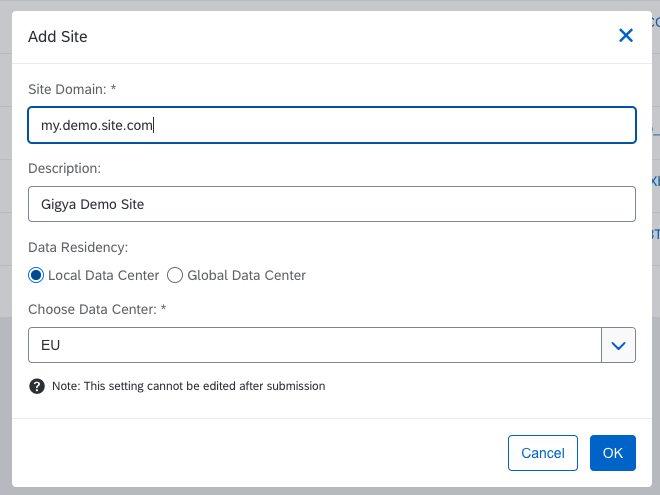
Task: Click the Site Domain field label
Action: coord(67,89)
